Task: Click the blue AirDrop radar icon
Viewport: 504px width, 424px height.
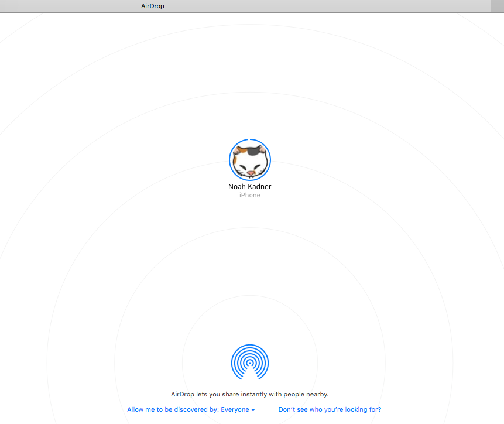Action: [x=250, y=362]
